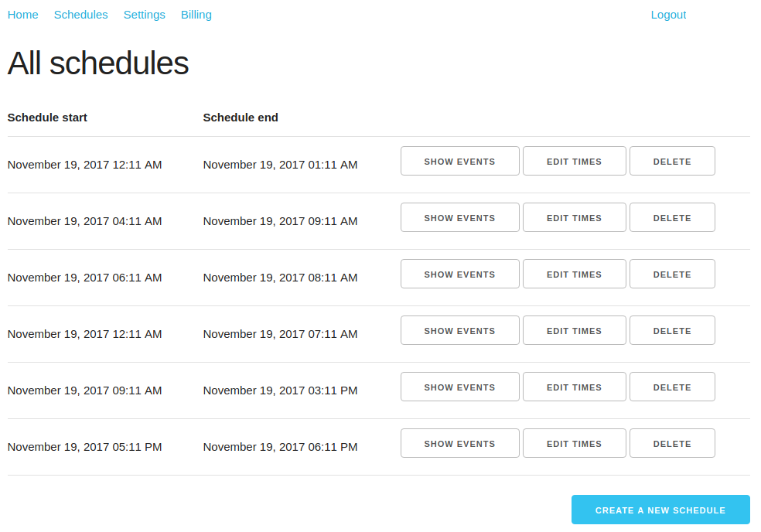Click the Logout link
This screenshot has width=761, height=532.
tap(668, 15)
